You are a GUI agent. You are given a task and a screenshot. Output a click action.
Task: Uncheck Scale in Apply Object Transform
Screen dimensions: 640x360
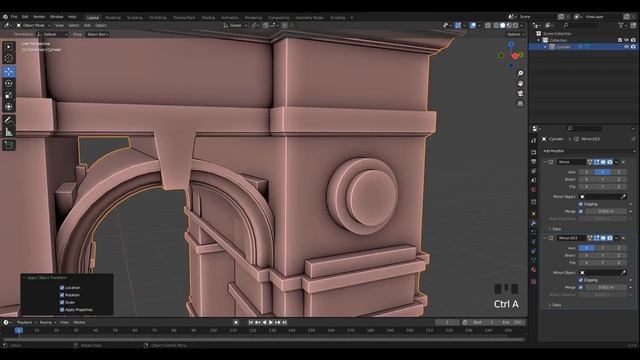(x=62, y=302)
